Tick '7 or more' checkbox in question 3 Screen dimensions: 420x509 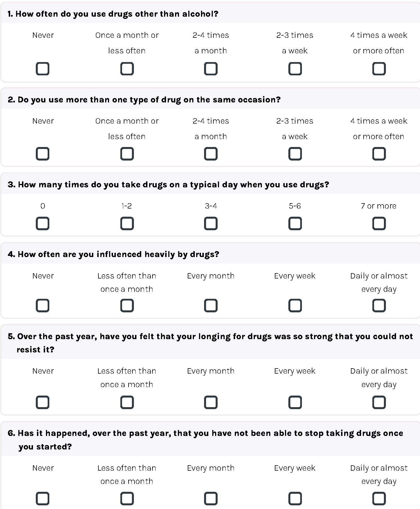pos(379,224)
